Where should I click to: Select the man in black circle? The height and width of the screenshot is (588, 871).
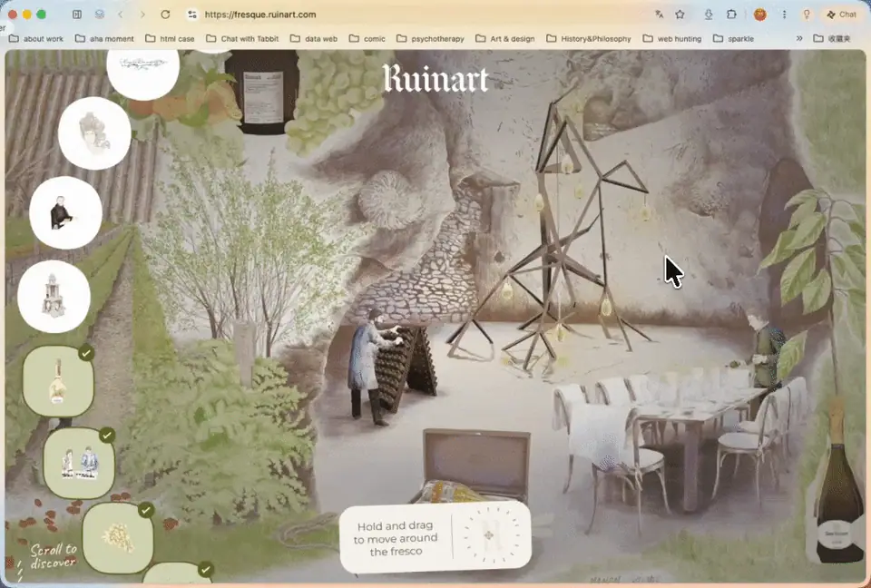pyautogui.click(x=65, y=213)
